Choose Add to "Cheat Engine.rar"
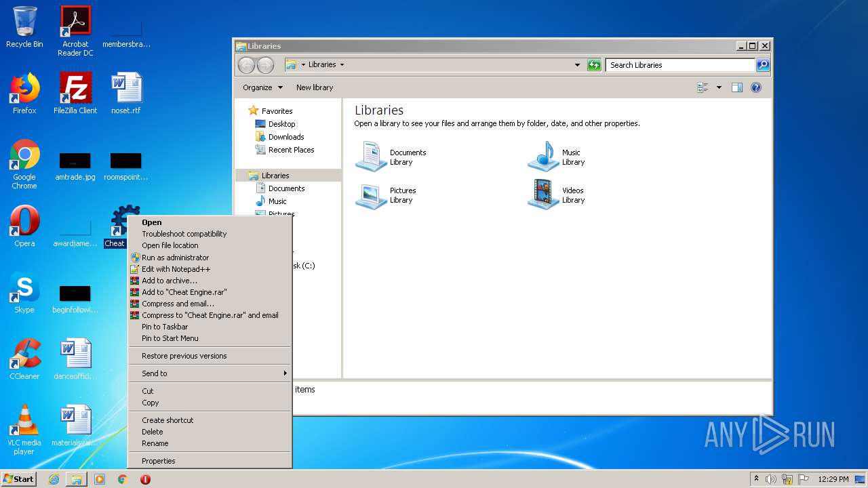The height and width of the screenshot is (488, 868). [x=210, y=292]
